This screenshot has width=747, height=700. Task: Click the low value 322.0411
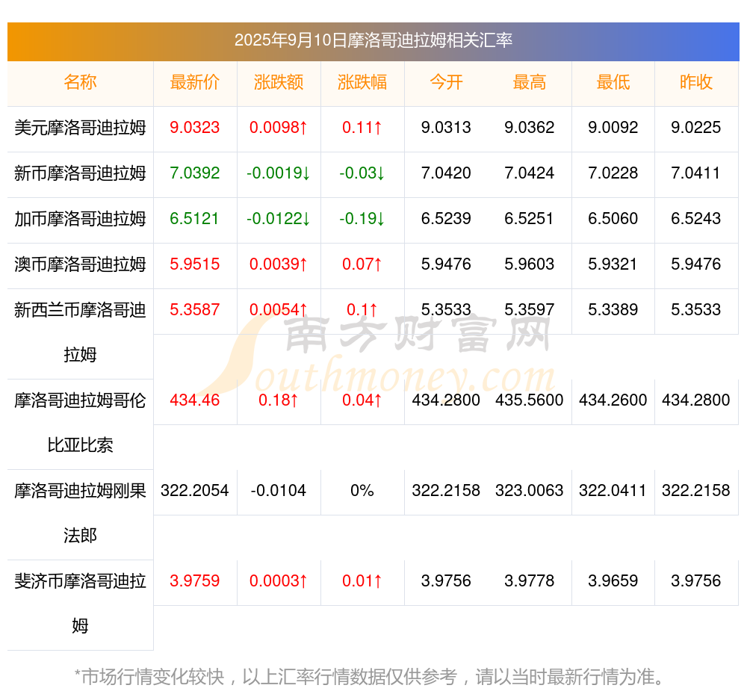[x=613, y=490]
